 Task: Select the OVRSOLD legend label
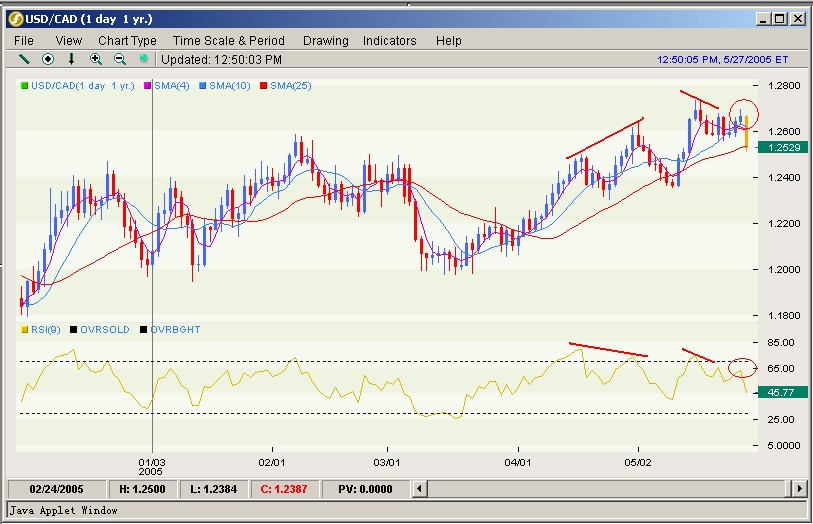[x=105, y=330]
